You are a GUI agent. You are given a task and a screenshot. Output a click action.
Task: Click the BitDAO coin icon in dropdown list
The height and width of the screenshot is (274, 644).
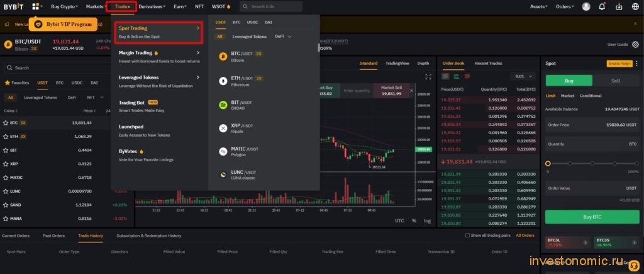[x=223, y=105]
